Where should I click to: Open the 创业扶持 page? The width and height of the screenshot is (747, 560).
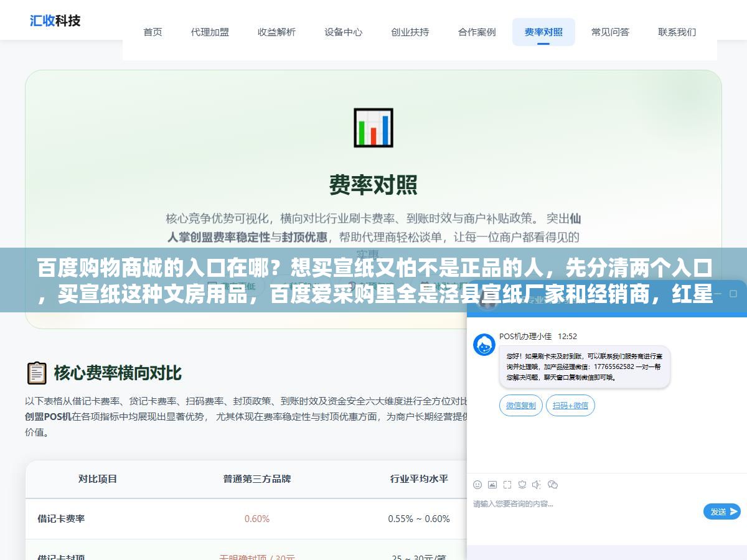click(410, 32)
